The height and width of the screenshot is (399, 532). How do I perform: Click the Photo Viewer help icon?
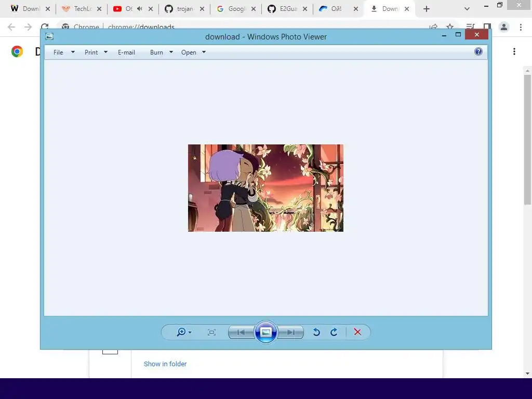(478, 51)
